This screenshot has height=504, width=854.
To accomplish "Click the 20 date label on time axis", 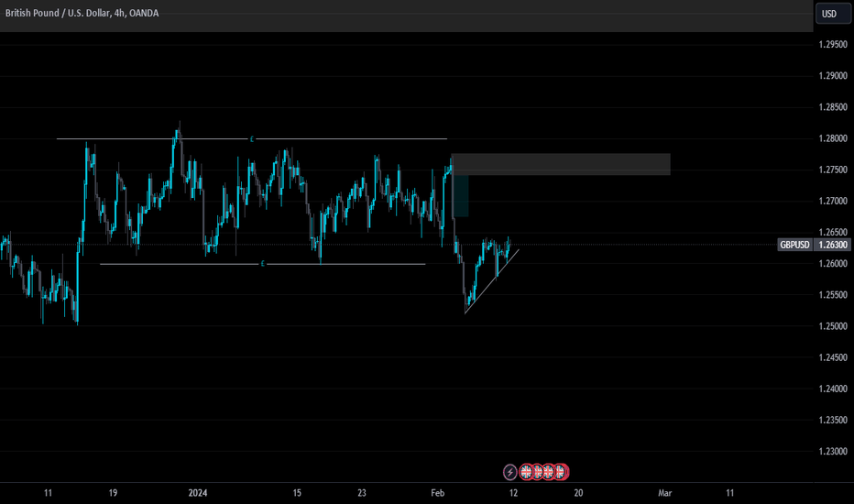I will (x=578, y=493).
